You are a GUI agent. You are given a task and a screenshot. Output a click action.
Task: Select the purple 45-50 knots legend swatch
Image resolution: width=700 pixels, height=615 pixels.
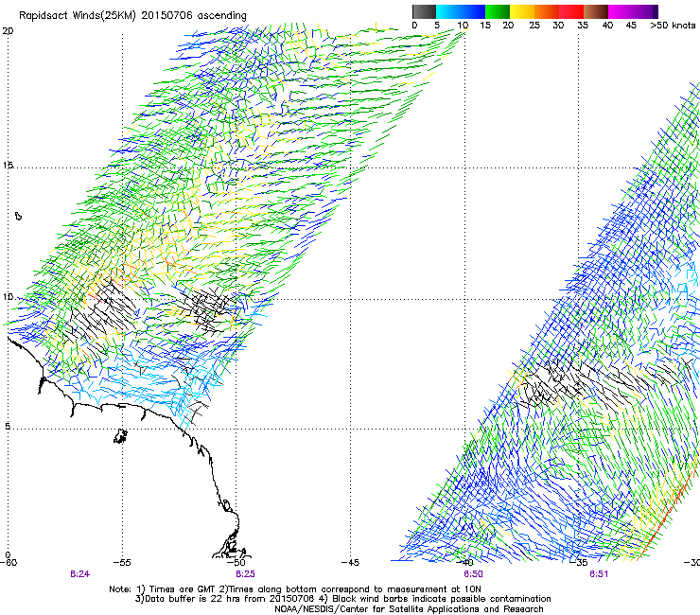tap(645, 11)
